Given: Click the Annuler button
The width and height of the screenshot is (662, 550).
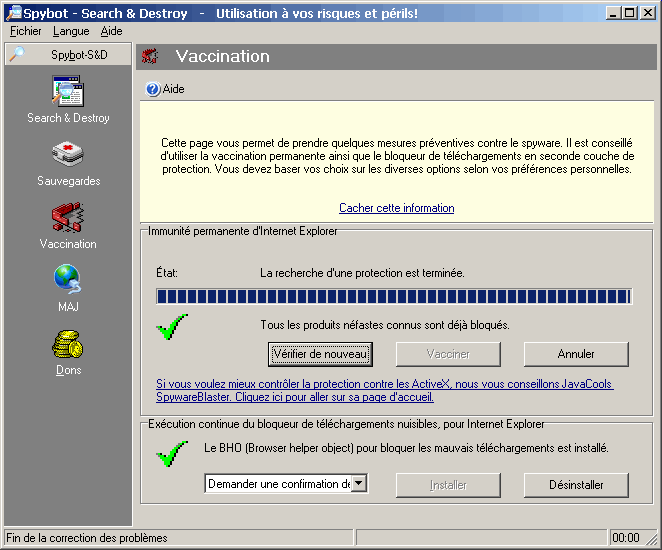Looking at the screenshot, I should [576, 354].
